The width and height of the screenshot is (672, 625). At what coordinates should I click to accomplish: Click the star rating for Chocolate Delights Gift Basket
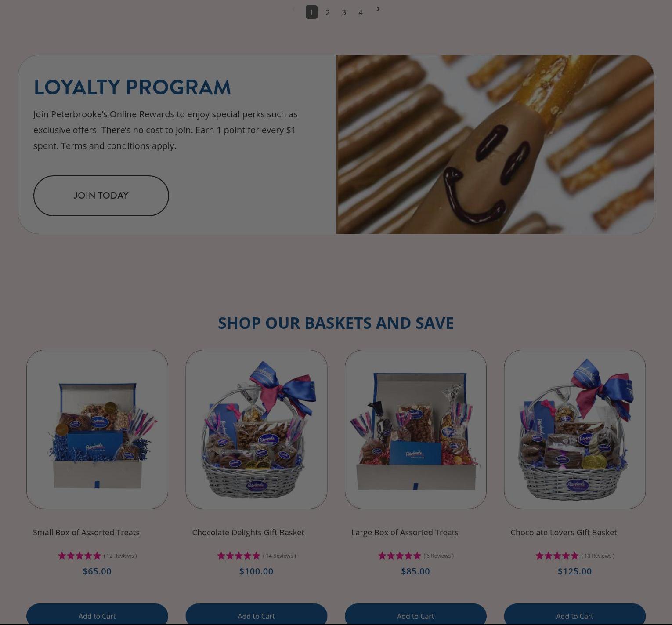pyautogui.click(x=239, y=556)
